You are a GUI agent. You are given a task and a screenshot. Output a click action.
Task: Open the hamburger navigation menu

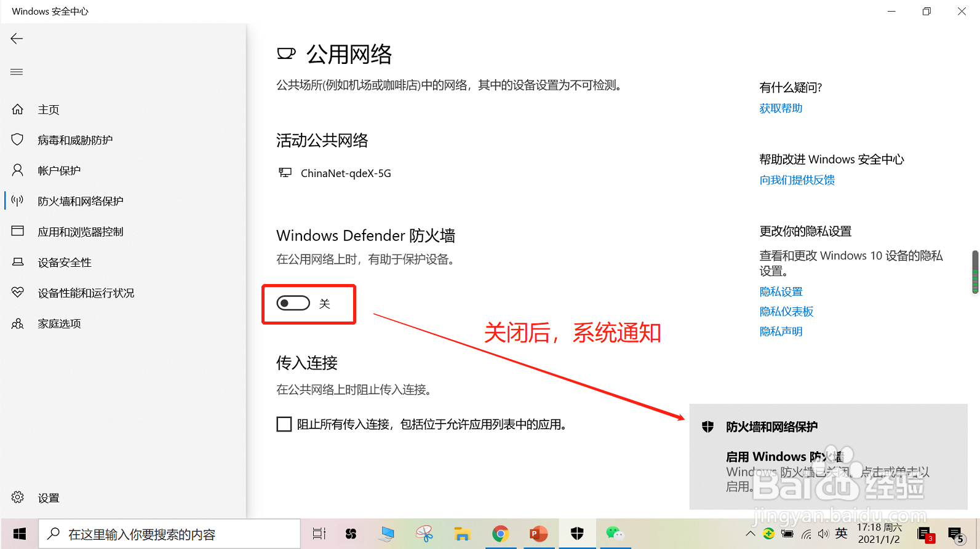(17, 72)
